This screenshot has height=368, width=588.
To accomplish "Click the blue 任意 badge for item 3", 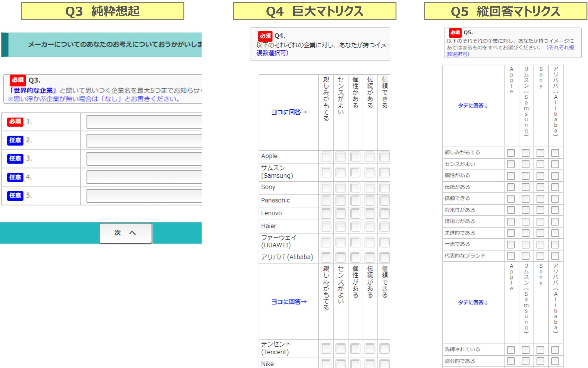I will point(15,159).
